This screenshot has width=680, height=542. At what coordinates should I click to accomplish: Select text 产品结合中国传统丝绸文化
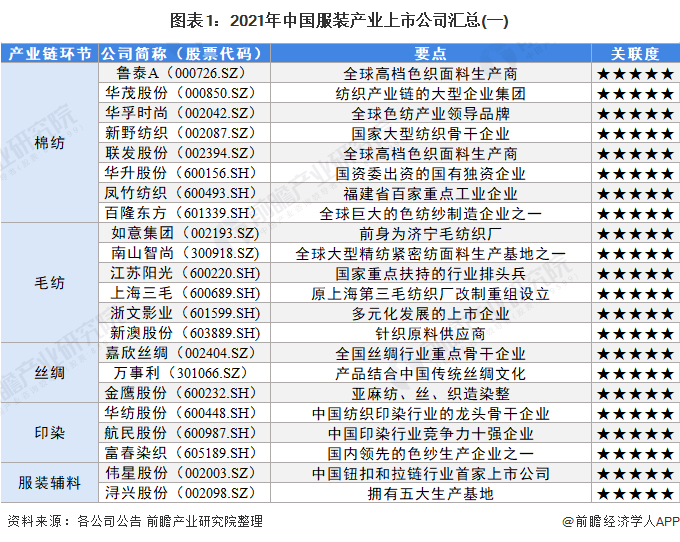click(x=431, y=373)
